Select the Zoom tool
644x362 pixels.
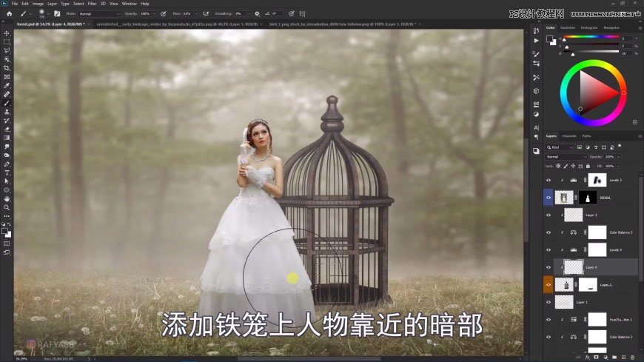point(7,207)
